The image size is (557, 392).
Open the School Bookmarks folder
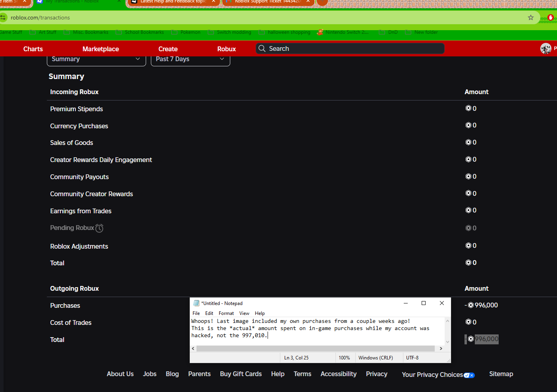tap(140, 32)
